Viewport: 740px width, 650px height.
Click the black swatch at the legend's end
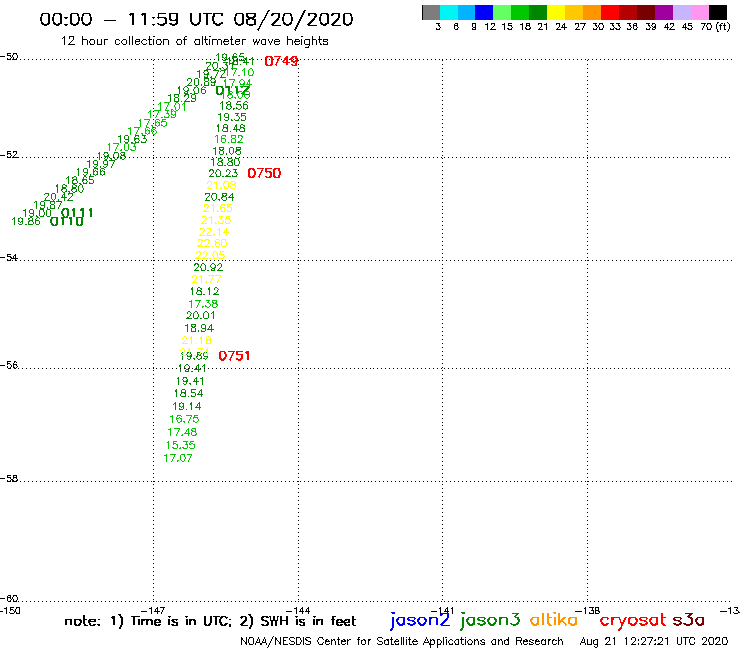click(x=717, y=12)
